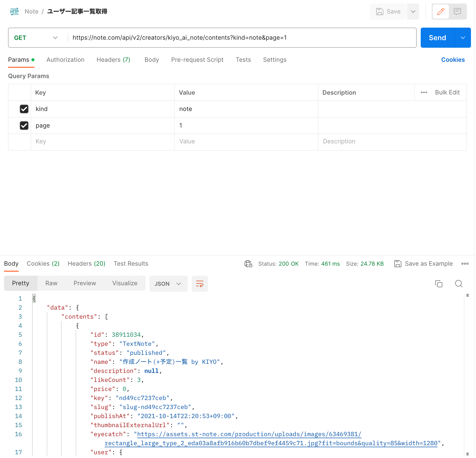This screenshot has width=476, height=458.
Task: Click the request URL input field
Action: coord(242,38)
